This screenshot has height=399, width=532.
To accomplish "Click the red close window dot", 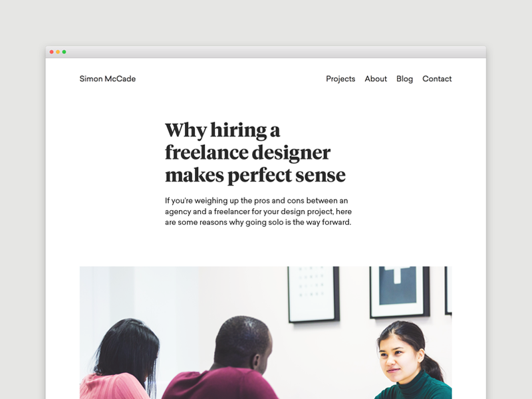I will coord(52,52).
